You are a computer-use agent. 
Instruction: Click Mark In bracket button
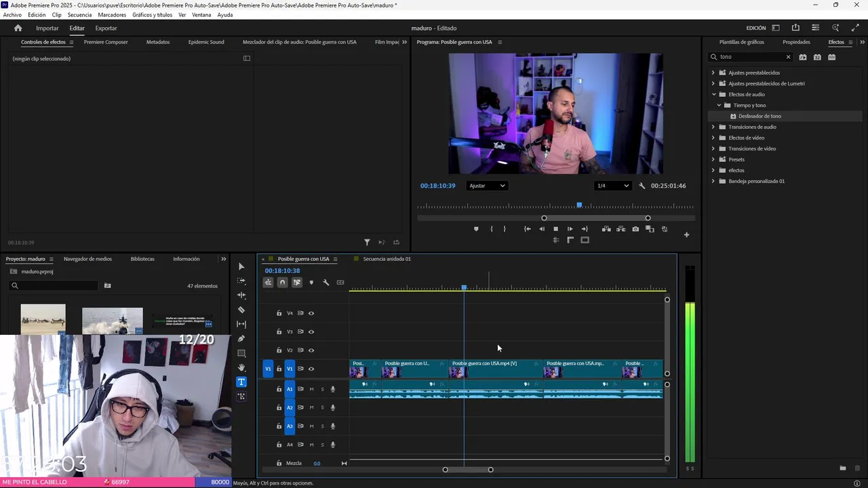click(492, 229)
